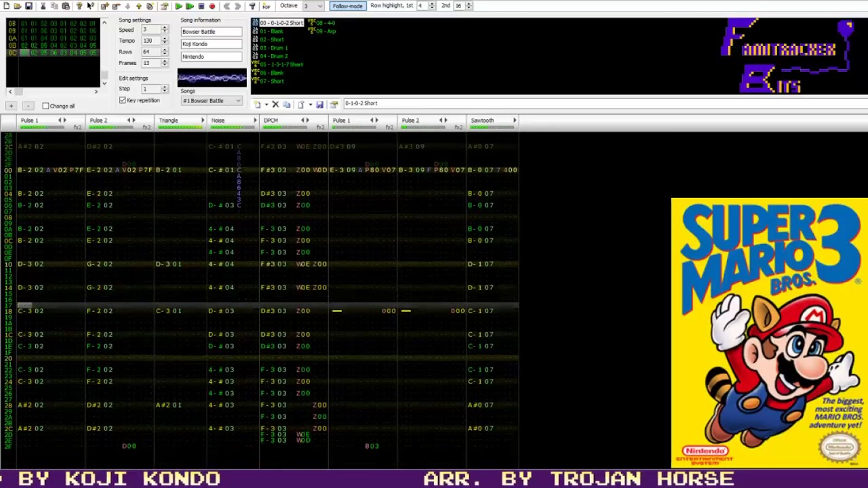The height and width of the screenshot is (488, 868).
Task: Activate the context help pointer icon
Action: pyautogui.click(x=90, y=6)
